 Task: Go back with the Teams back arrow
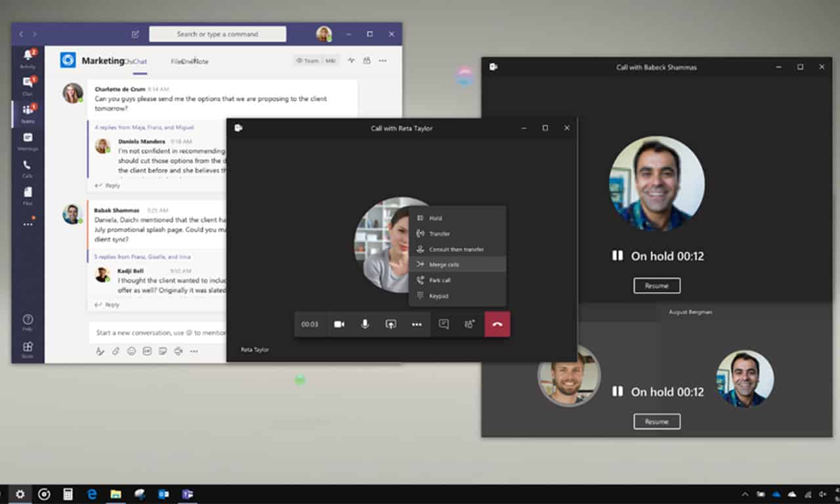pyautogui.click(x=21, y=34)
